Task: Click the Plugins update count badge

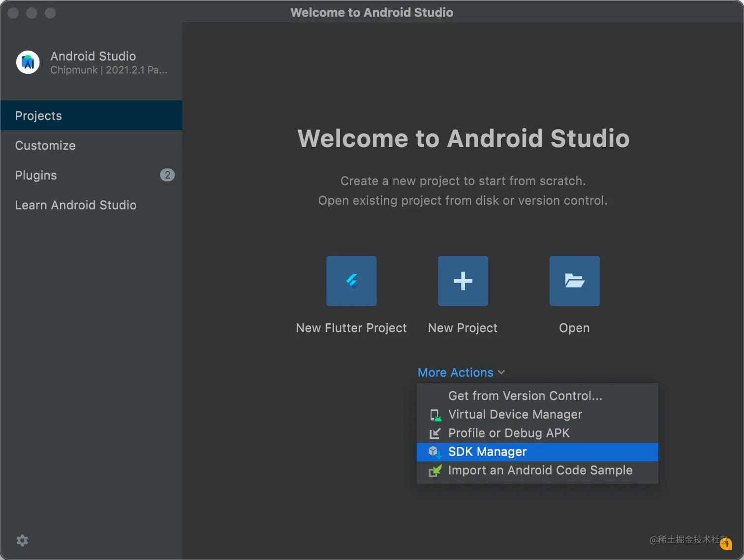Action: (167, 175)
